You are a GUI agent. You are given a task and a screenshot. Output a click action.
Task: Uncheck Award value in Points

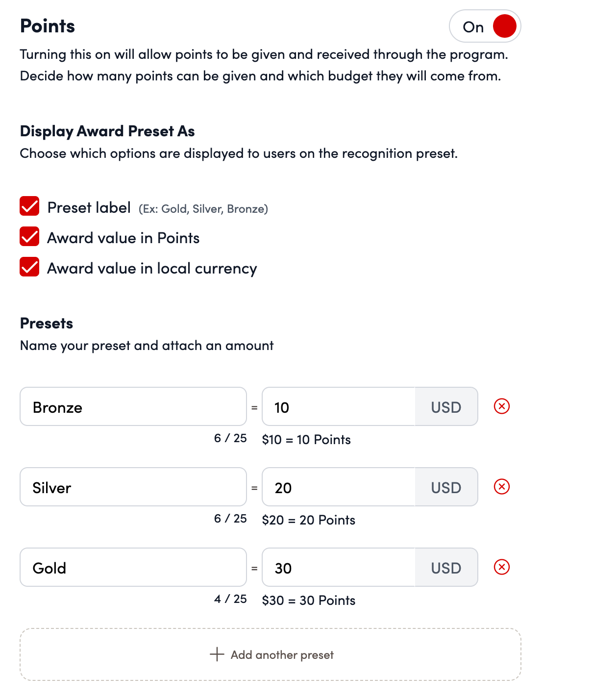(29, 237)
